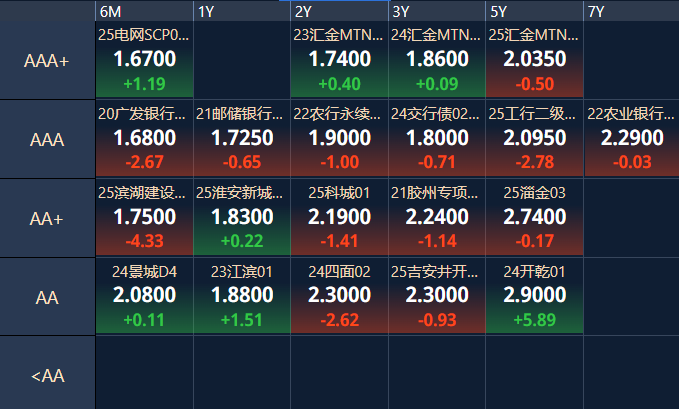This screenshot has height=409, width=679.
Task: Open 23江滨01 bond cell
Action: point(241,296)
